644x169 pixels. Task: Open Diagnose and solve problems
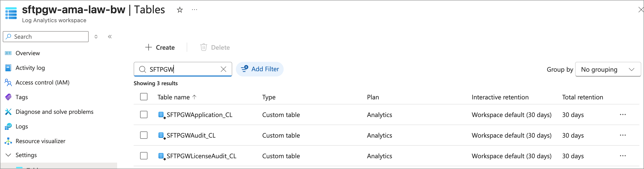pyautogui.click(x=54, y=112)
